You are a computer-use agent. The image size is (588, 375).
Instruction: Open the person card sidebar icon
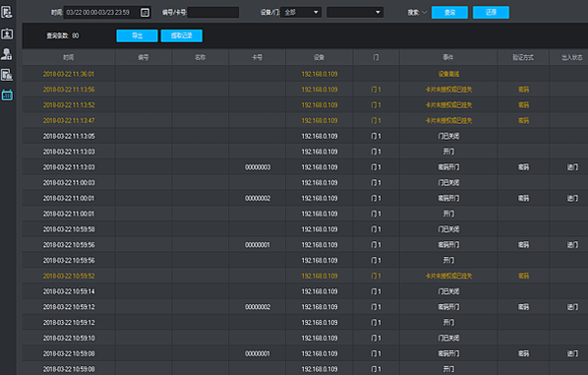pyautogui.click(x=7, y=34)
